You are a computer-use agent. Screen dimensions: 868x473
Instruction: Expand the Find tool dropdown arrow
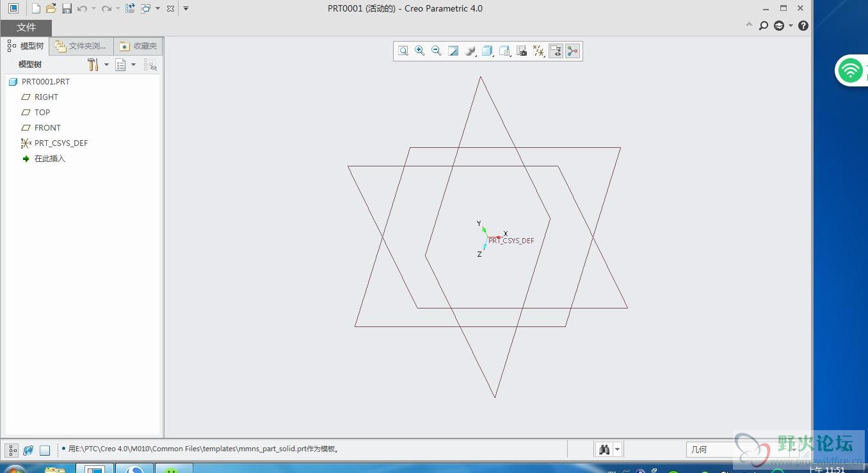pos(617,450)
